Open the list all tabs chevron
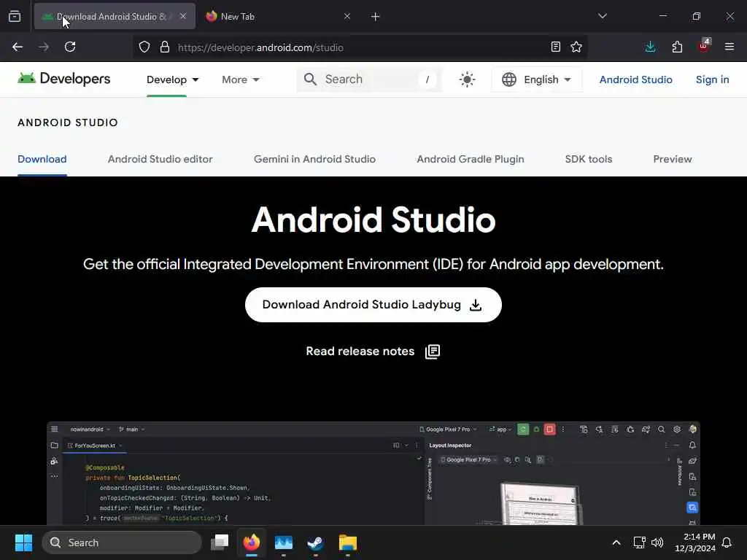 (x=602, y=16)
